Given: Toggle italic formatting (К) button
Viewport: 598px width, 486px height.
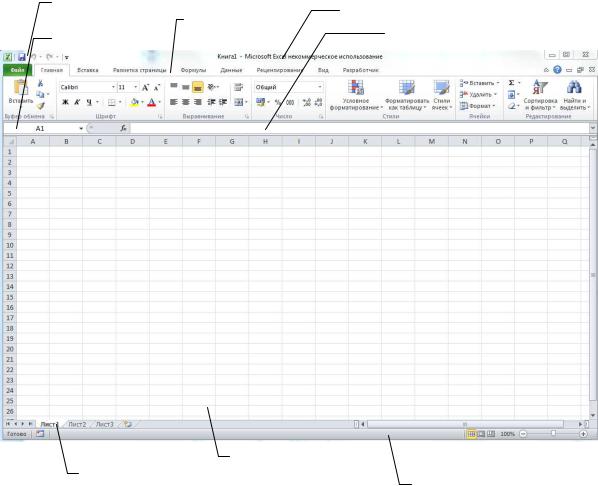Looking at the screenshot, I should 77,102.
